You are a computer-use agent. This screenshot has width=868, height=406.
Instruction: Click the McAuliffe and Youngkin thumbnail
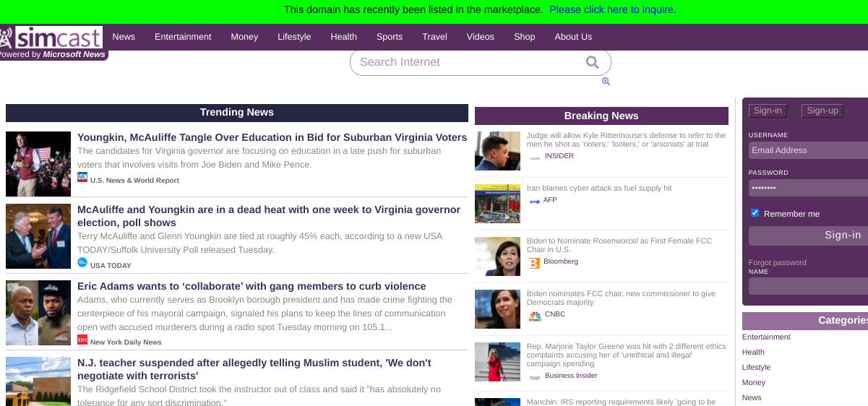point(38,236)
